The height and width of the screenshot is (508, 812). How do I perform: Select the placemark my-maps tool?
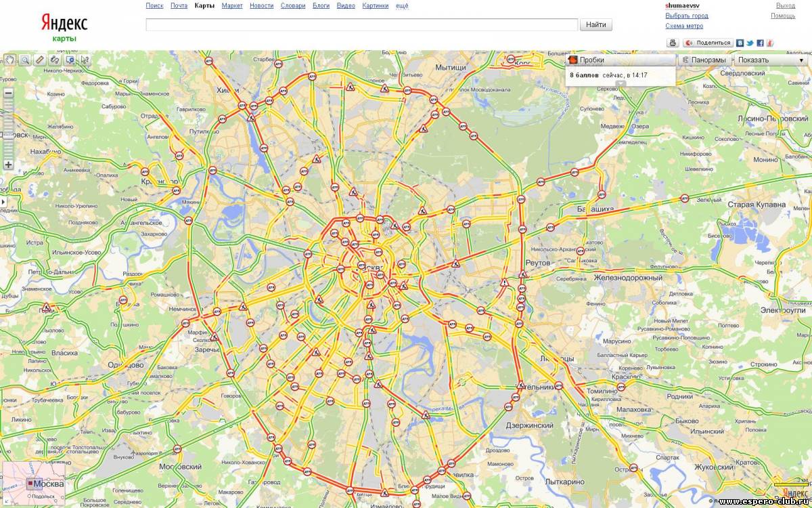(70, 60)
